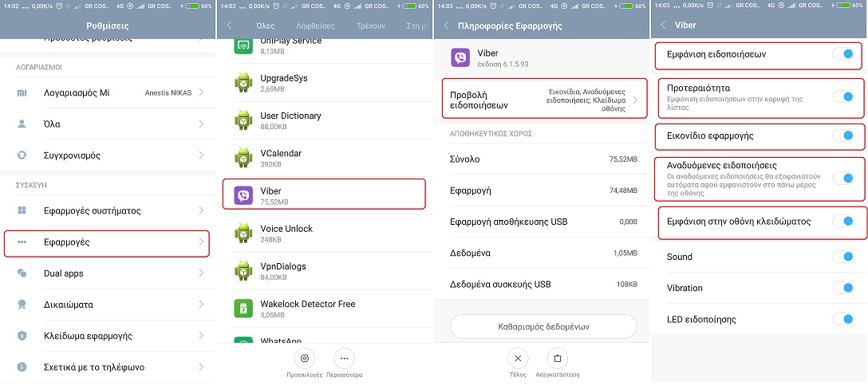Tap the Anestis NIKAS account name
The width and height of the screenshot is (868, 385).
168,93
